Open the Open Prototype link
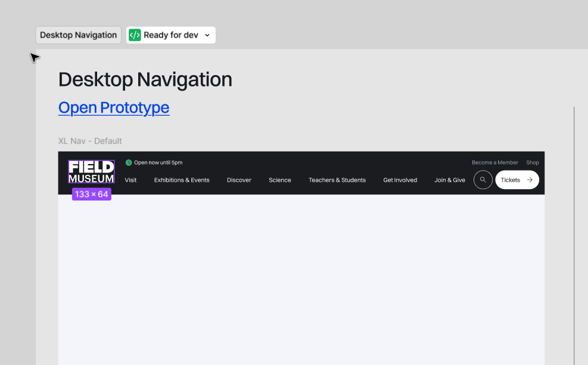Image resolution: width=588 pixels, height=365 pixels. pos(114,107)
